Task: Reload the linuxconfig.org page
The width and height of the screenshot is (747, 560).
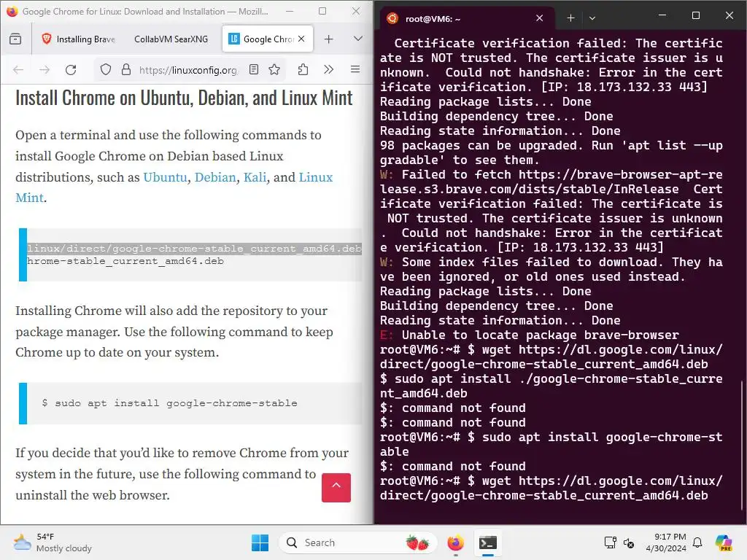Action: pyautogui.click(x=71, y=70)
